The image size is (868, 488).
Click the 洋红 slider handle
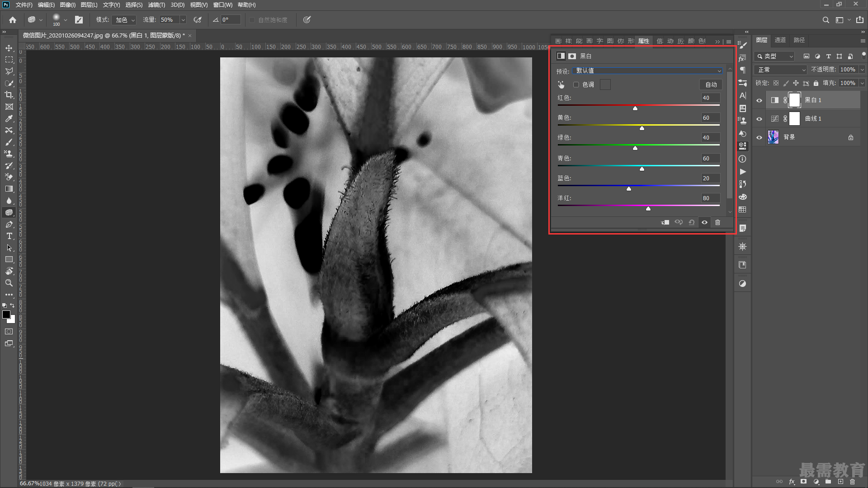(648, 209)
